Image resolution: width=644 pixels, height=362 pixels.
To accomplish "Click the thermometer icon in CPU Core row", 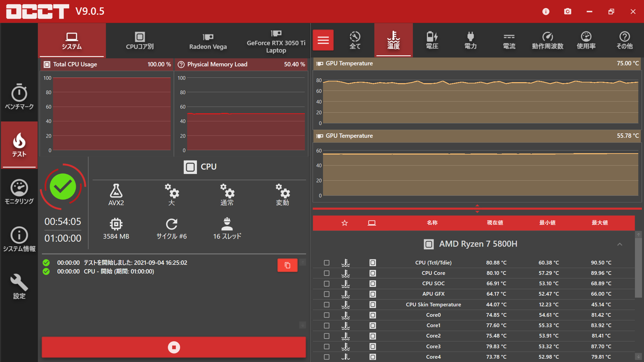I will [x=345, y=273].
